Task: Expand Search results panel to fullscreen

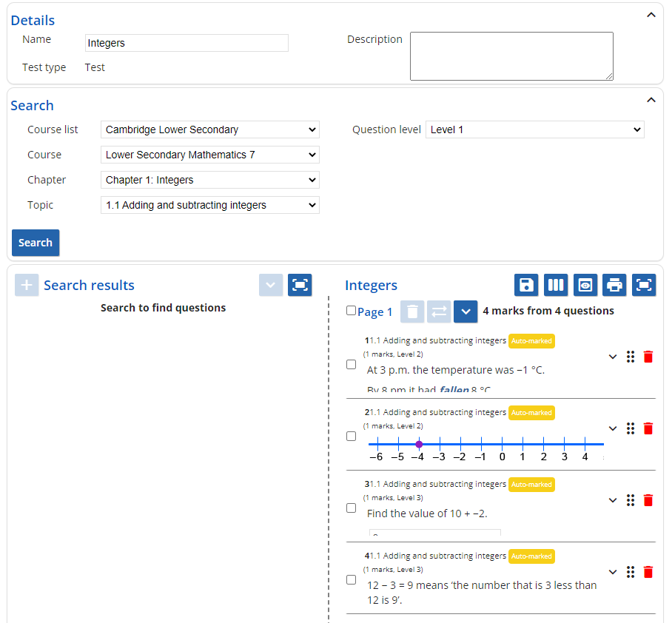Action: [300, 285]
